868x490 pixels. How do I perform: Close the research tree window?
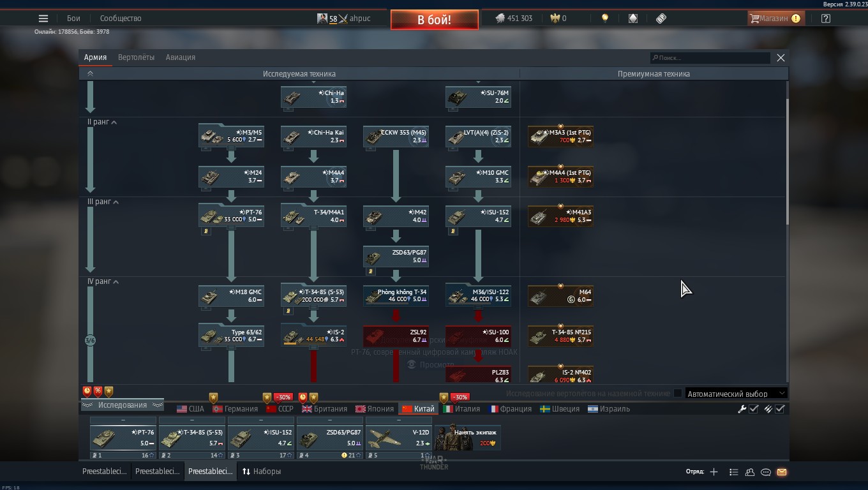click(x=781, y=57)
